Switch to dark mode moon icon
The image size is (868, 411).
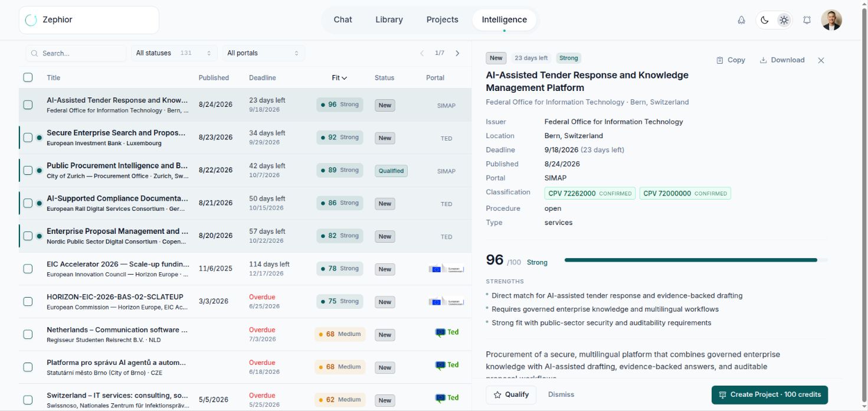(x=764, y=20)
